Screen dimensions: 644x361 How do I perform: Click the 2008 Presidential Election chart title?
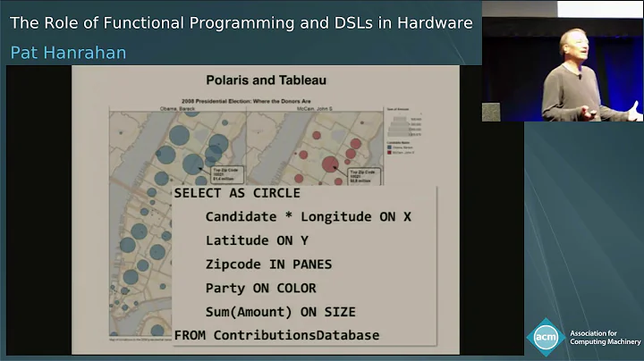(246, 101)
